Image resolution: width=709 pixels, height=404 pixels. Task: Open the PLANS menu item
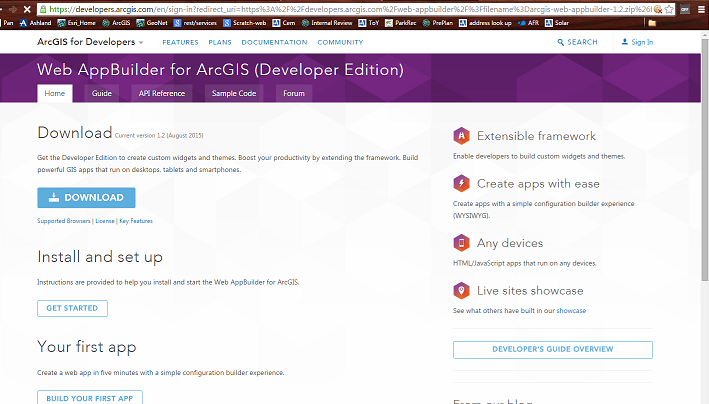point(220,42)
